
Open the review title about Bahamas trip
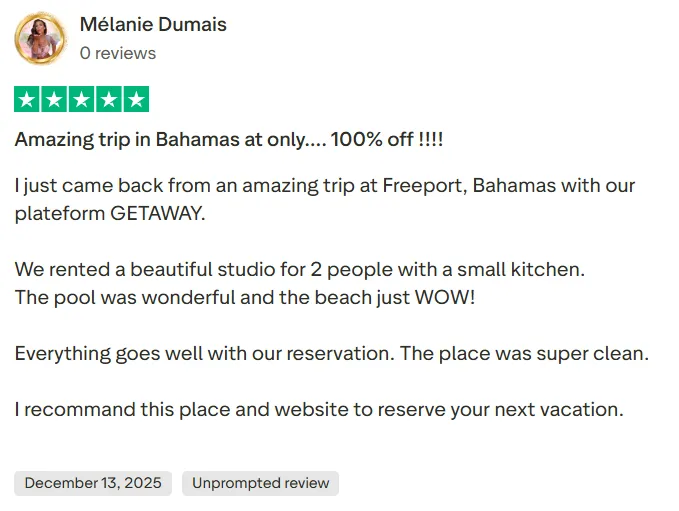pos(229,140)
